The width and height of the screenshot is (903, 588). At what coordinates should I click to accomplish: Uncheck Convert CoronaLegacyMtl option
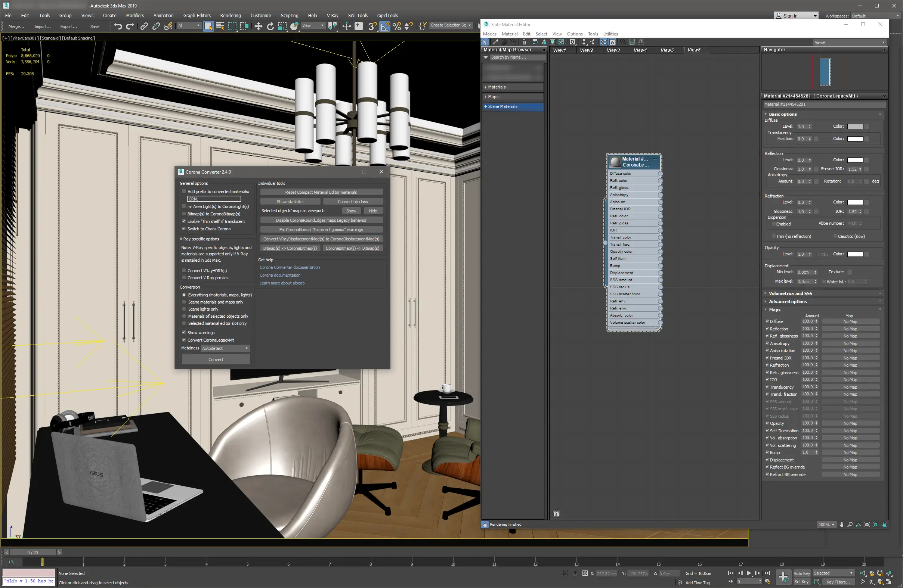point(184,340)
